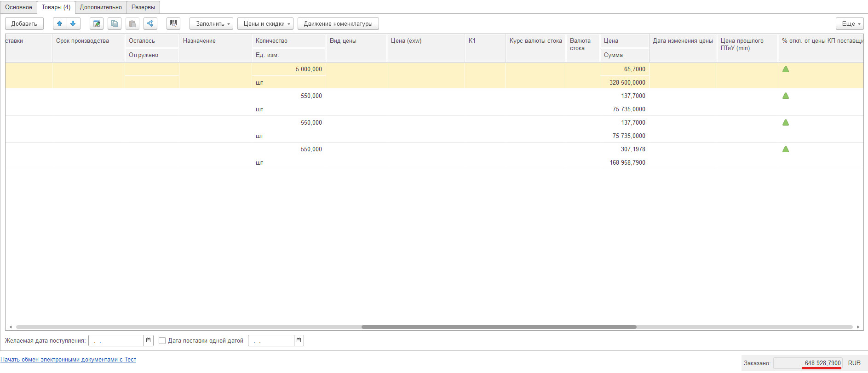
Task: Click the paste rows icon
Action: (132, 23)
